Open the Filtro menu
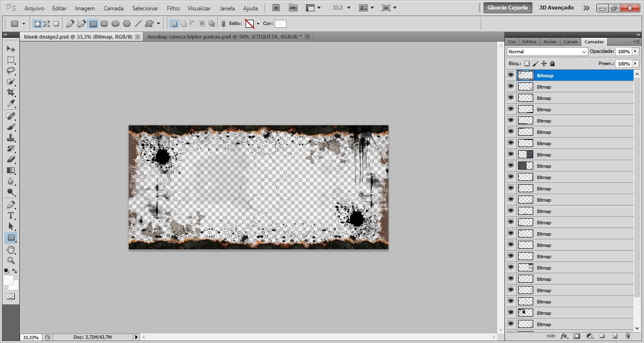The height and width of the screenshot is (343, 644). pyautogui.click(x=173, y=8)
